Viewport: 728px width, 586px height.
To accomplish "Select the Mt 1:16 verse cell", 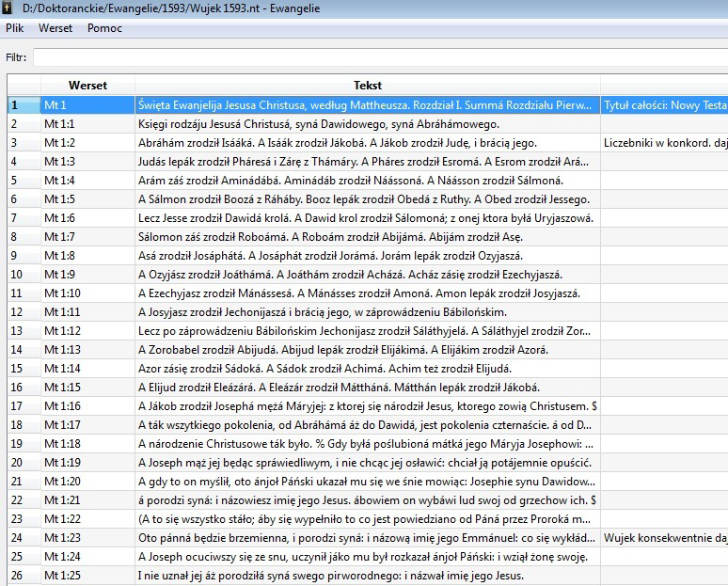I will [x=87, y=405].
